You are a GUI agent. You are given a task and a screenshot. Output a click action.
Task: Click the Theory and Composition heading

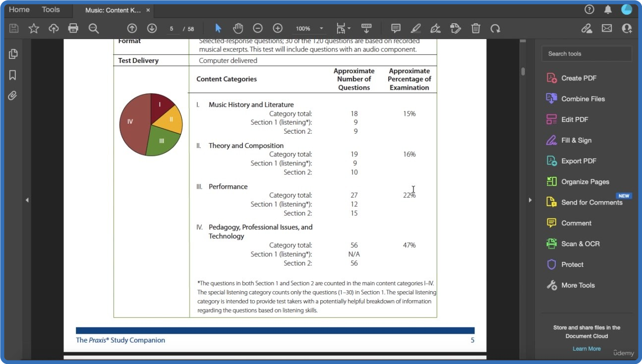(x=246, y=146)
